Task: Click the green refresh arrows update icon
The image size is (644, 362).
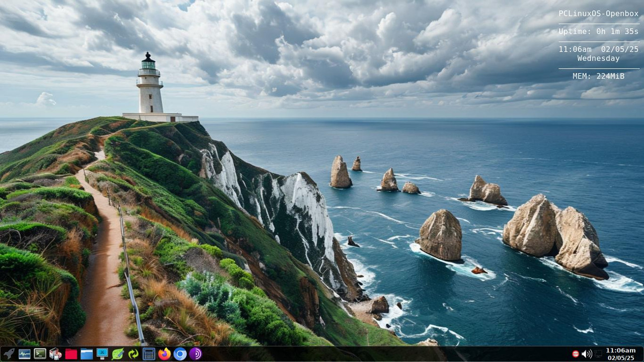Action: (x=133, y=354)
